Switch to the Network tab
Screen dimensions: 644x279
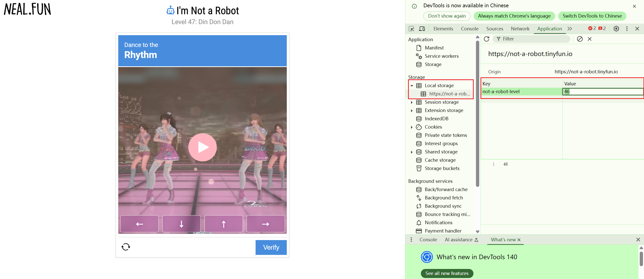click(x=520, y=29)
